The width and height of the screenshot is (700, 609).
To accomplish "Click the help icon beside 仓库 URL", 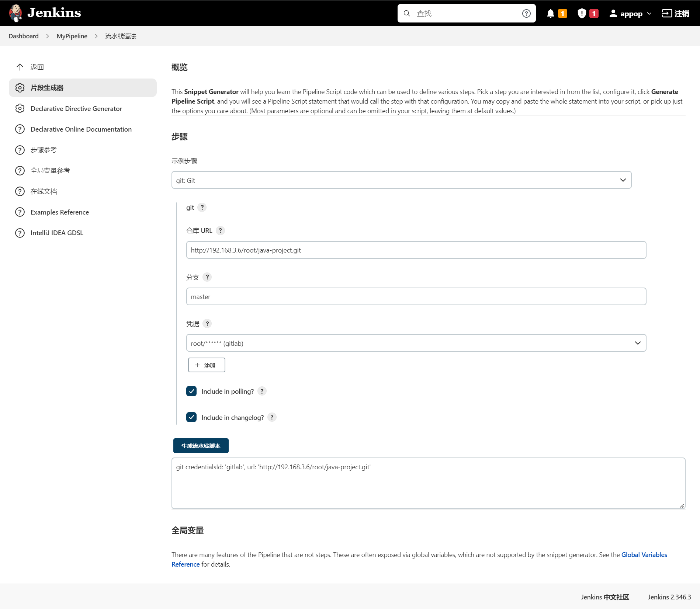I will 220,231.
